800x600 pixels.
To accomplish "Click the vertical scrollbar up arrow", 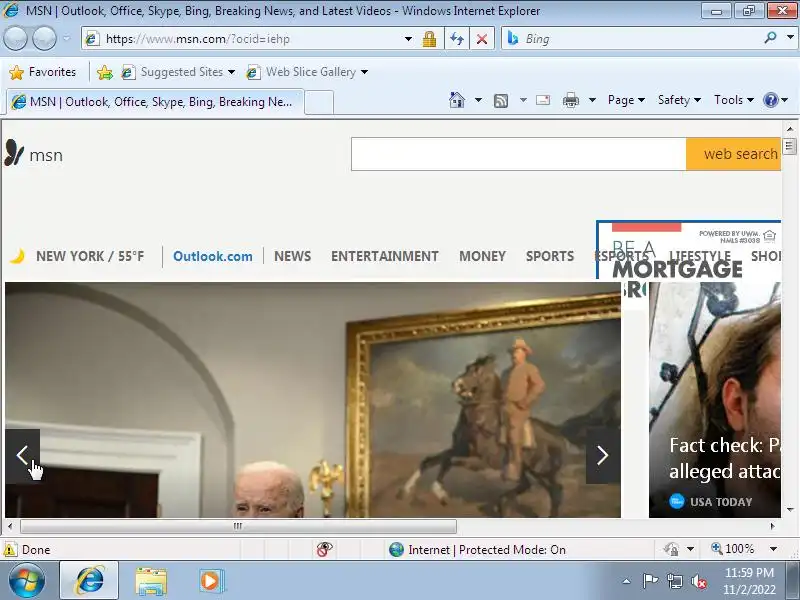I will [790, 129].
